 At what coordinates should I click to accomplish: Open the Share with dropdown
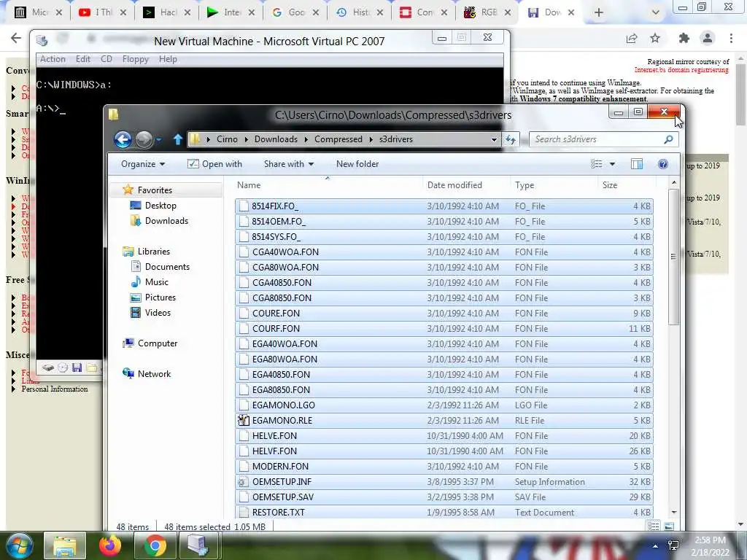pyautogui.click(x=289, y=164)
